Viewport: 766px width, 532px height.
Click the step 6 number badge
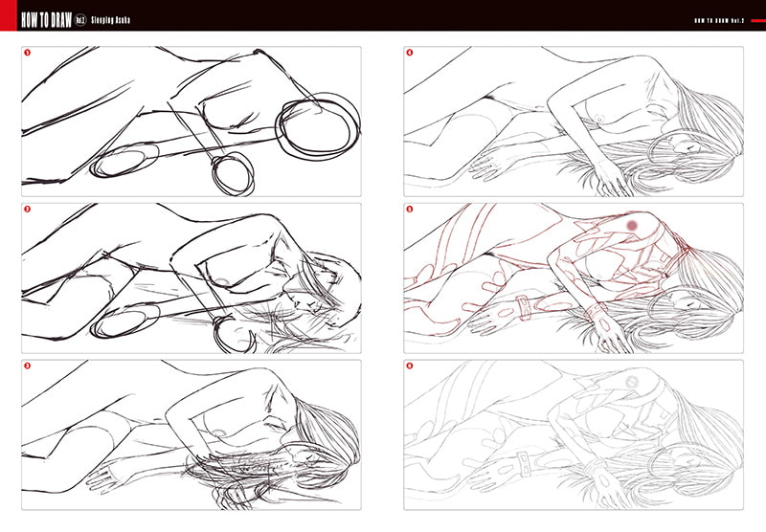(x=411, y=366)
